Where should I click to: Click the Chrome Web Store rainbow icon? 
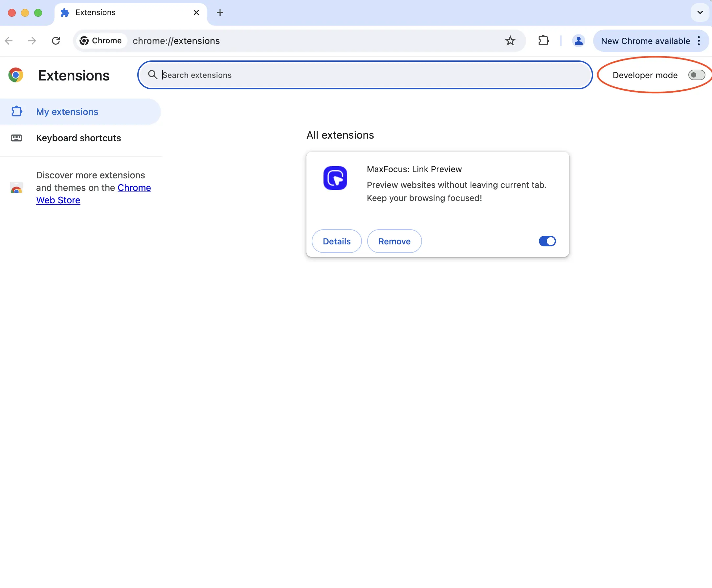coord(16,188)
